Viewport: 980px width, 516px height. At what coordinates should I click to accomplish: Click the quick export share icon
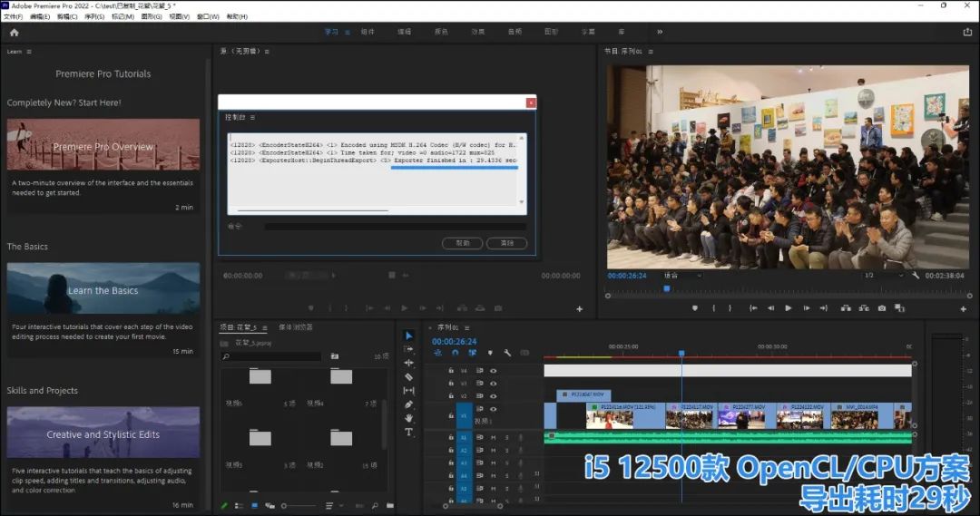(x=966, y=32)
